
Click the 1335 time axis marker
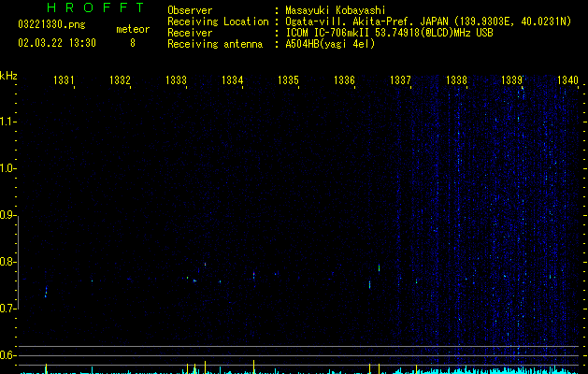click(x=288, y=79)
